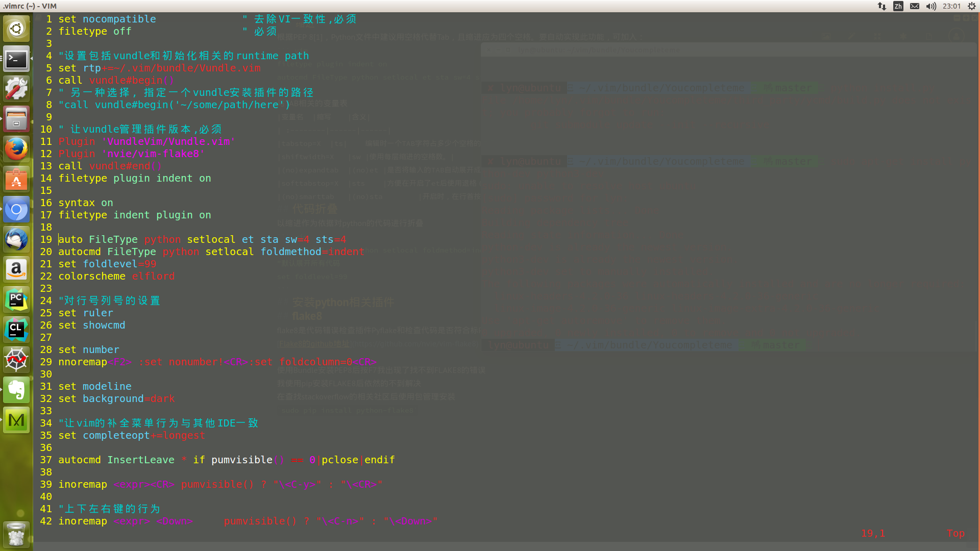Open the Files manager dock icon
Screen dimensions: 980x551
[x=16, y=119]
